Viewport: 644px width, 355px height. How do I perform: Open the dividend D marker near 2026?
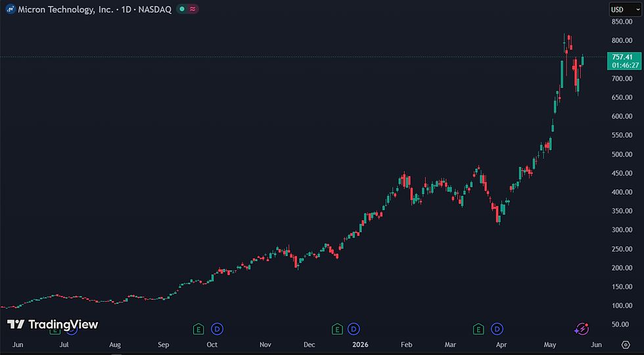(x=354, y=329)
